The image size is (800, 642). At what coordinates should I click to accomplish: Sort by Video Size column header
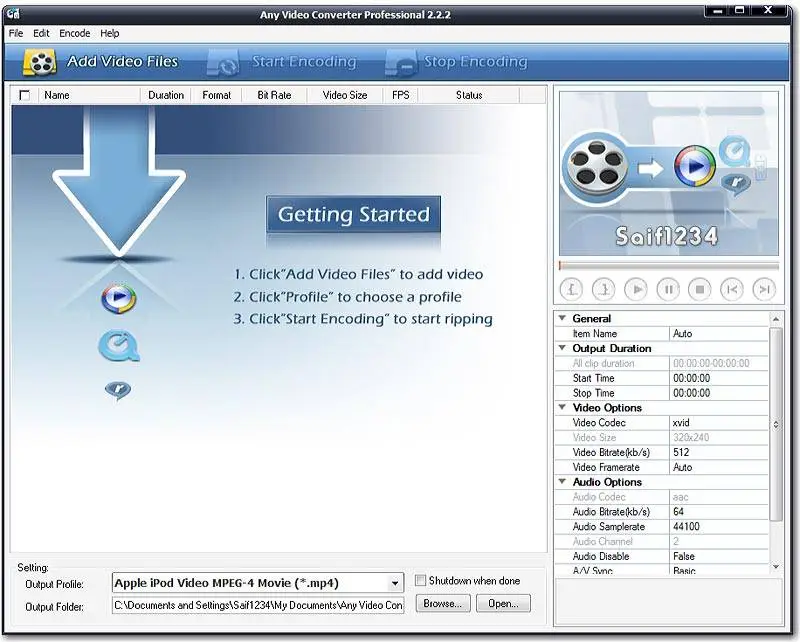345,95
